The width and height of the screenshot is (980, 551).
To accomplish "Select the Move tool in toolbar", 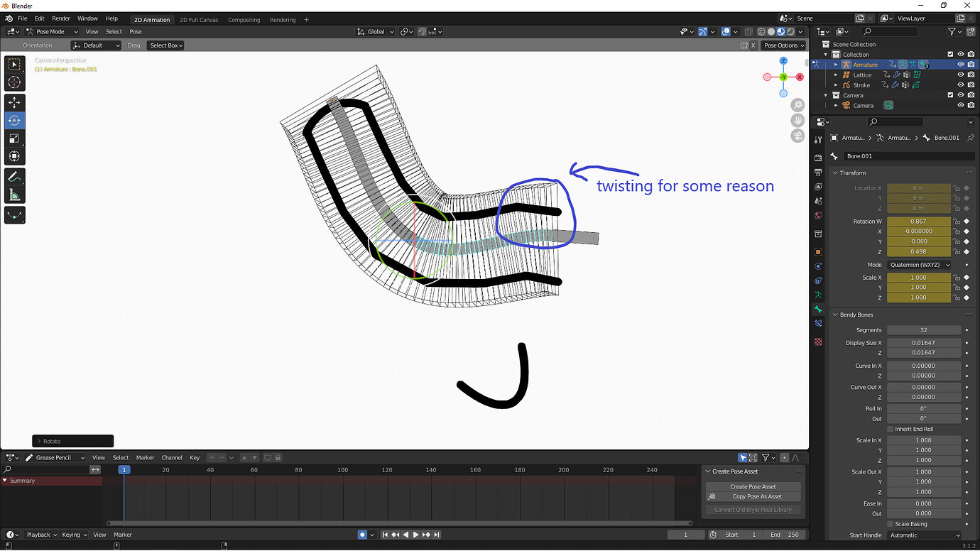I will (x=14, y=103).
